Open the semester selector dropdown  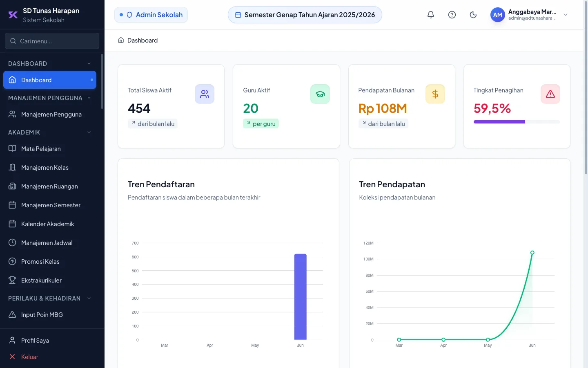tap(305, 15)
